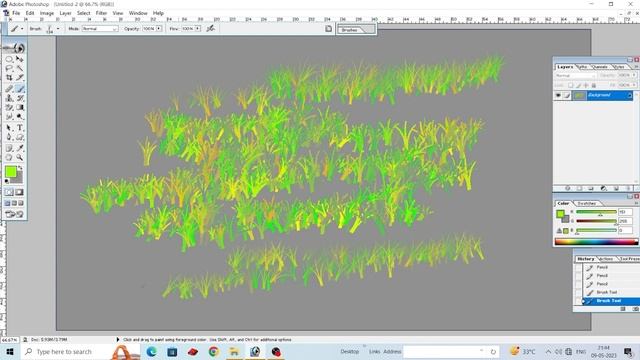The height and width of the screenshot is (360, 640).
Task: Open the Image menu
Action: [x=47, y=13]
